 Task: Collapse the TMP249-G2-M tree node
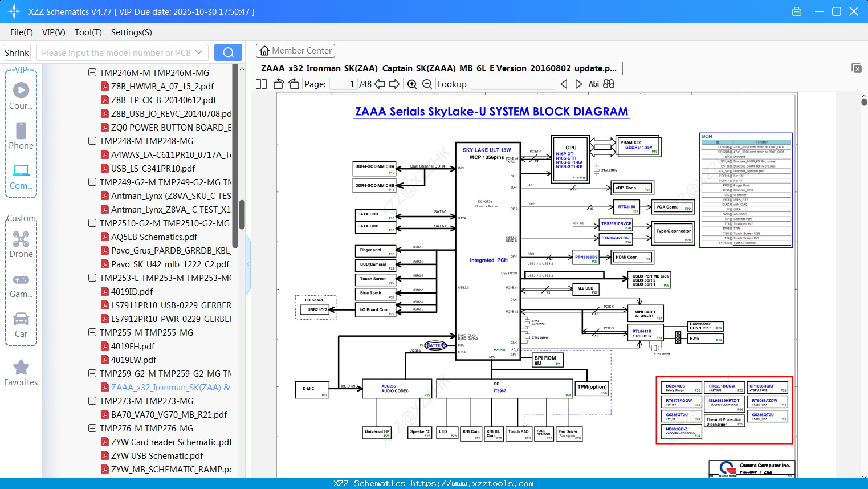pos(92,182)
